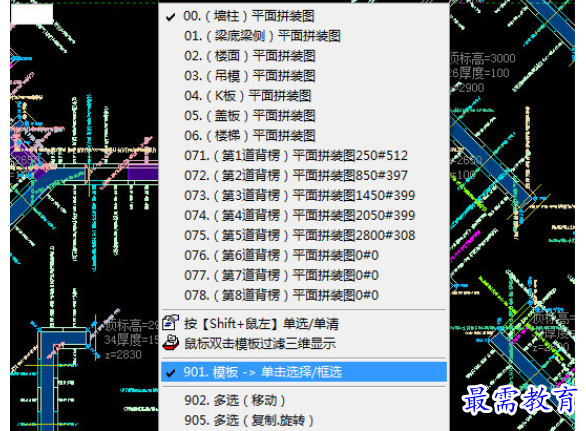Choose 按【Shift+鼠左】单选/单清 option
This screenshot has width=586, height=431.
[x=261, y=323]
